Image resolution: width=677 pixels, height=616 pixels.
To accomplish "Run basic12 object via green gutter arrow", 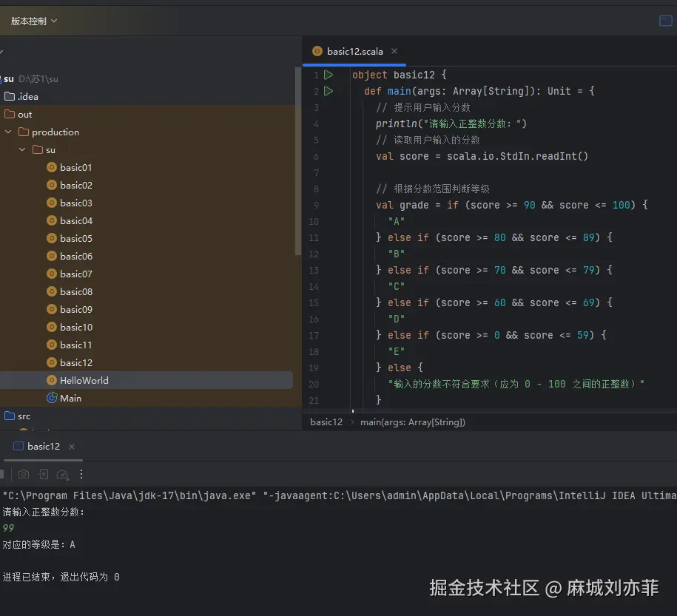I will 329,74.
